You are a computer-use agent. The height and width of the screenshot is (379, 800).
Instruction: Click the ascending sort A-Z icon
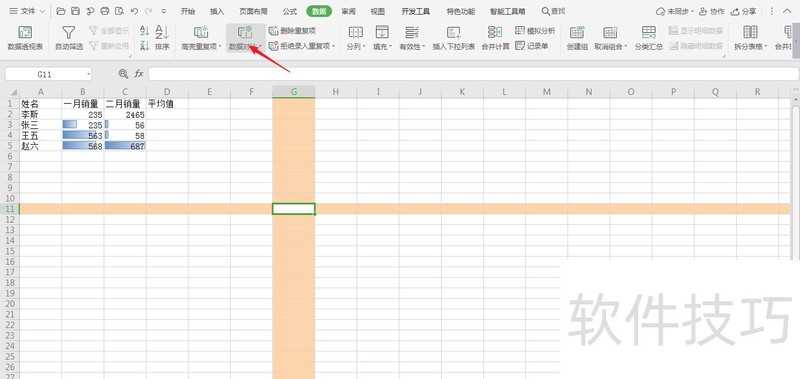coord(144,31)
